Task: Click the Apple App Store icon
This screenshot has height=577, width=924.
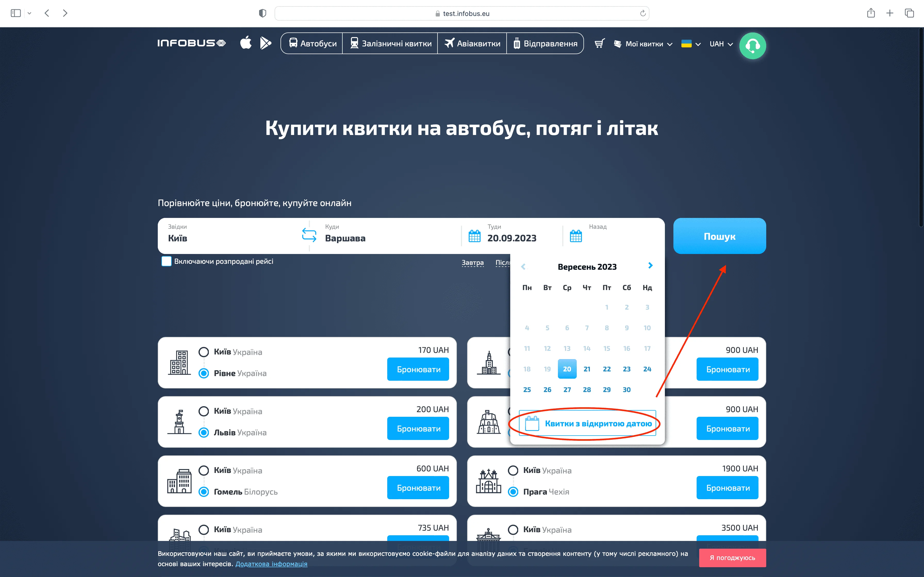Action: tap(246, 43)
